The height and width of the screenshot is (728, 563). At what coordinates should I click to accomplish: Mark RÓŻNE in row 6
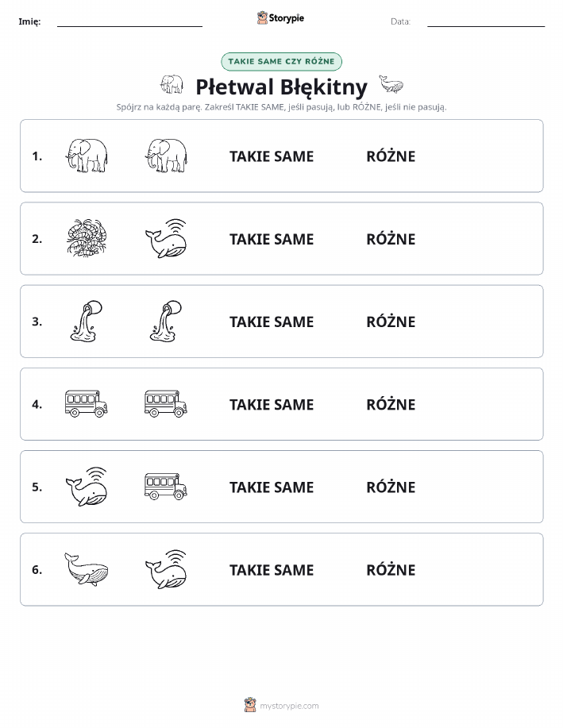point(391,569)
